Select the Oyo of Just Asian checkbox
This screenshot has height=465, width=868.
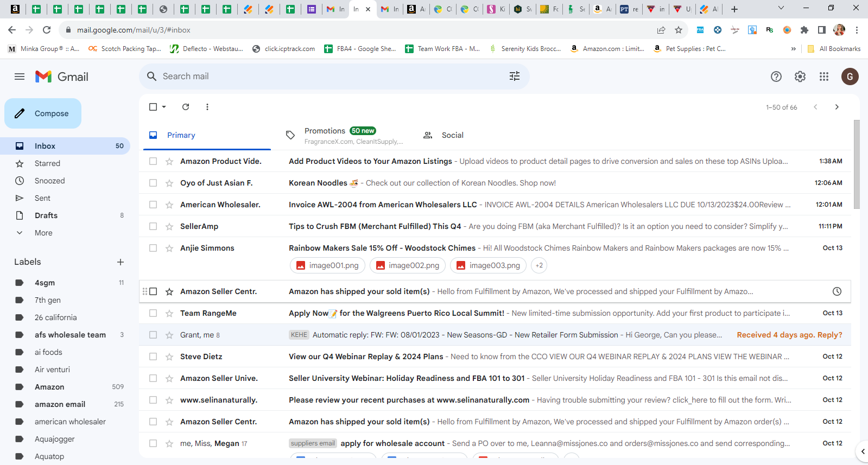[x=153, y=183]
